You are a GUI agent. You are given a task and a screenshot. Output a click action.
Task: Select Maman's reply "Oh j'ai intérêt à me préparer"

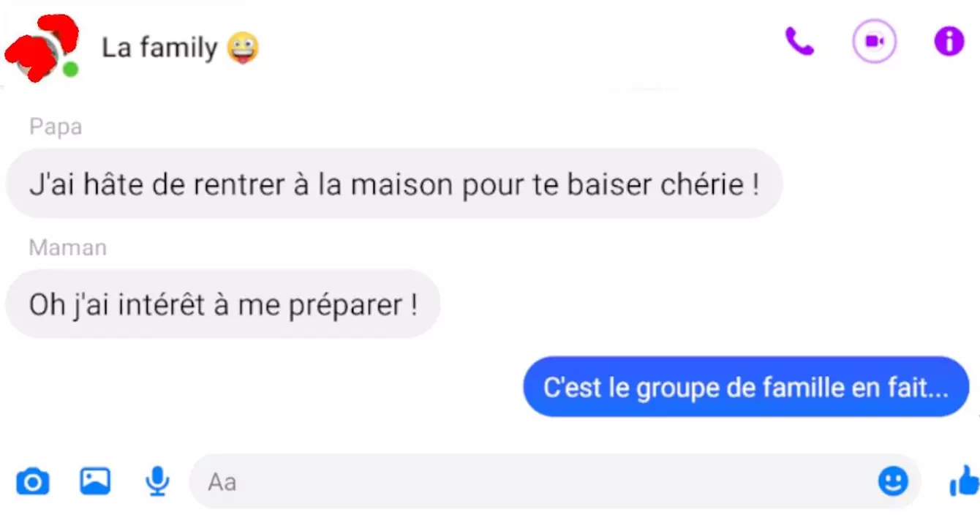[223, 304]
